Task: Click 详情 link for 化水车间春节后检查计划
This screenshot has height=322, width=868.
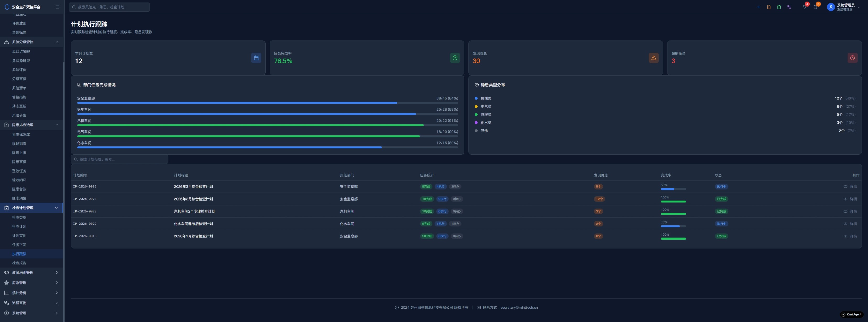Action: click(853, 224)
